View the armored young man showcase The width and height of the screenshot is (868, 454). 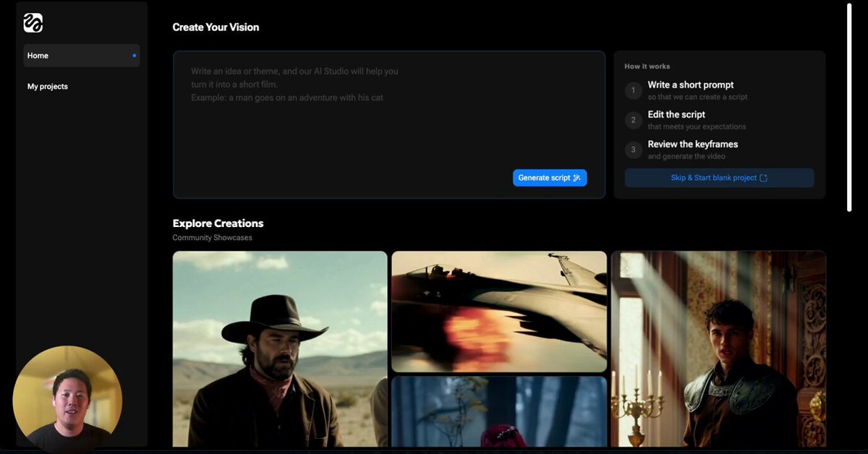point(718,349)
